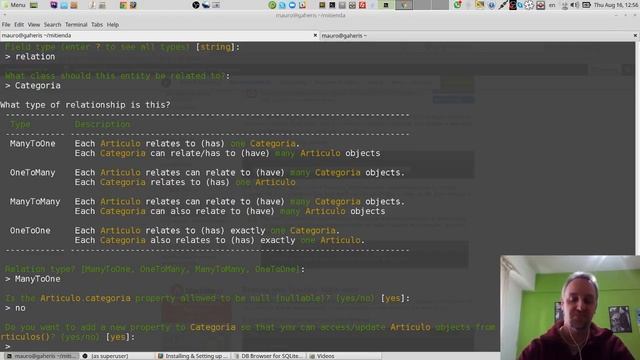Image resolution: width=640 pixels, height=360 pixels.
Task: Open the 'en' keyboard layout indicator
Action: (x=552, y=5)
